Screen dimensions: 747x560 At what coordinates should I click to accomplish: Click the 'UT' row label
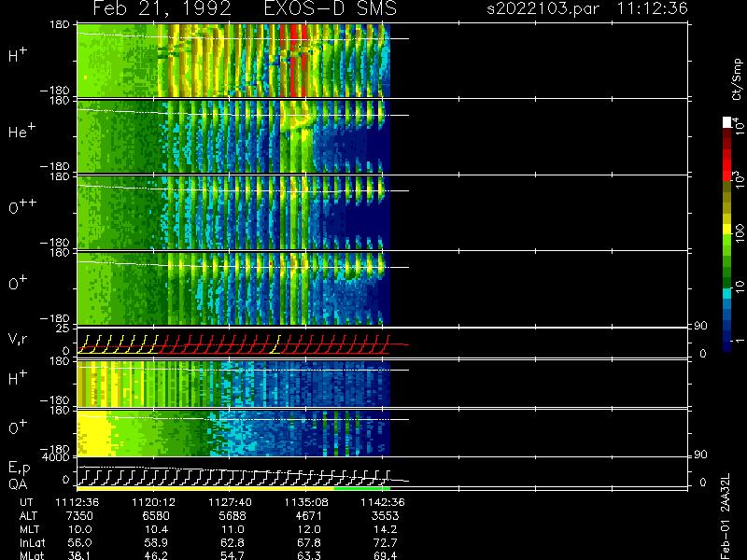27,502
